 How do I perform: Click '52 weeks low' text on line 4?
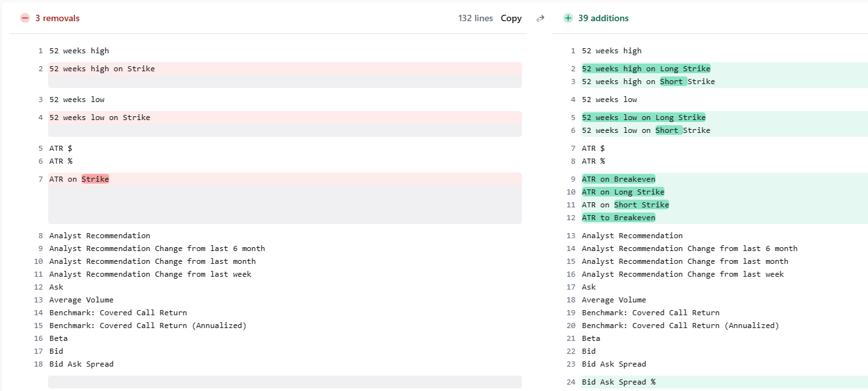click(x=610, y=100)
